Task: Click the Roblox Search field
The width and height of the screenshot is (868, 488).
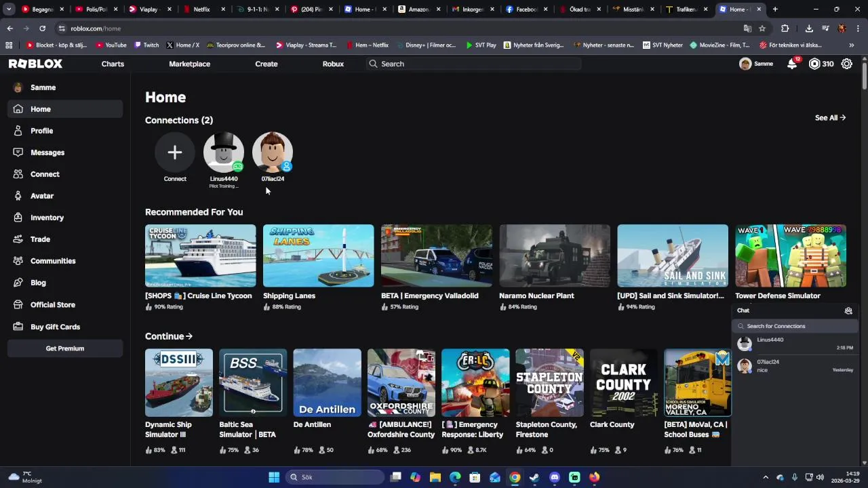Action: point(473,64)
